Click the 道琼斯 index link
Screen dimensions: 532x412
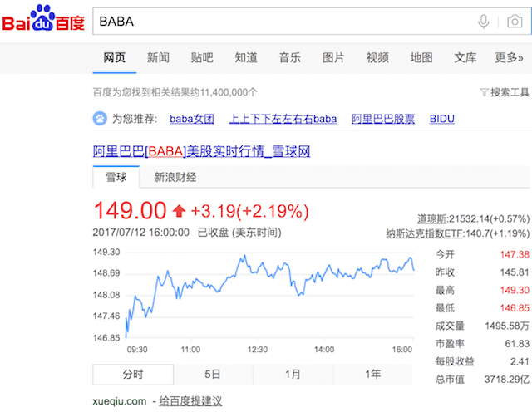431,219
